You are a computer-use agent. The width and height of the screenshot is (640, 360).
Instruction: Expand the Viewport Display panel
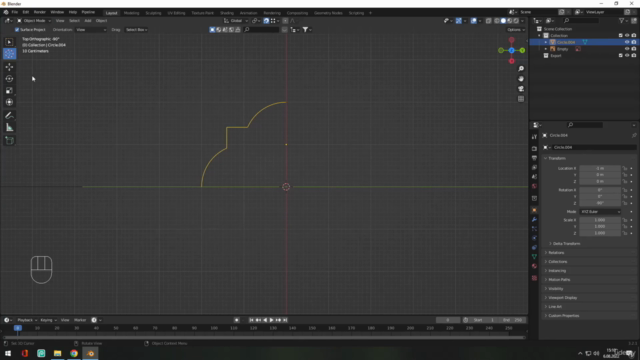coord(562,298)
